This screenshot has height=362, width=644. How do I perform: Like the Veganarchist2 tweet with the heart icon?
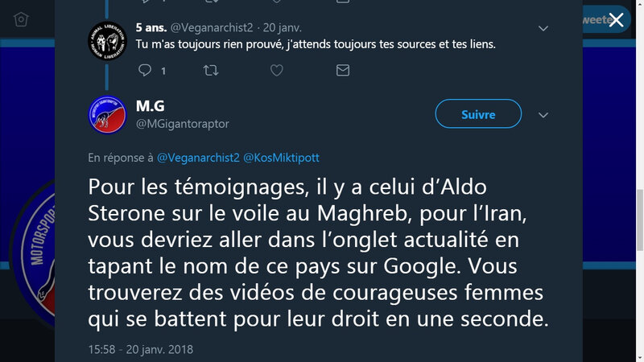tap(277, 71)
